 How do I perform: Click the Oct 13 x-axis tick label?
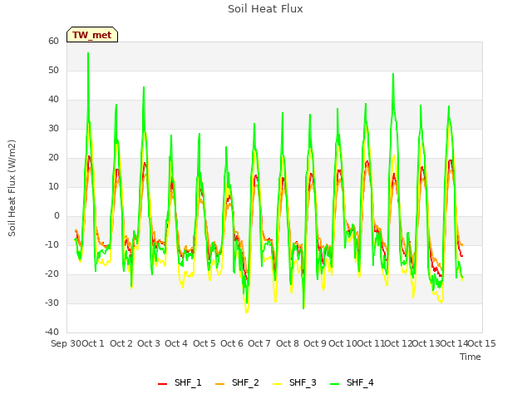[x=426, y=343]
